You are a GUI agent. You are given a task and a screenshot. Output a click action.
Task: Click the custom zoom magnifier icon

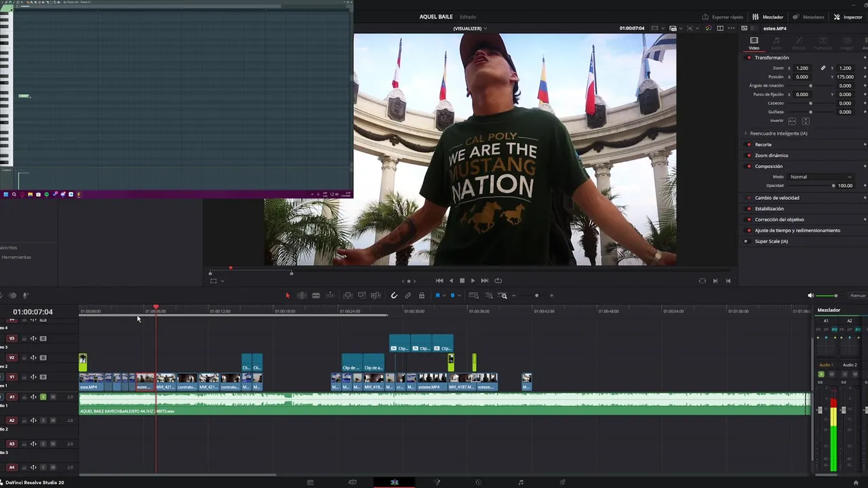pyautogui.click(x=503, y=296)
